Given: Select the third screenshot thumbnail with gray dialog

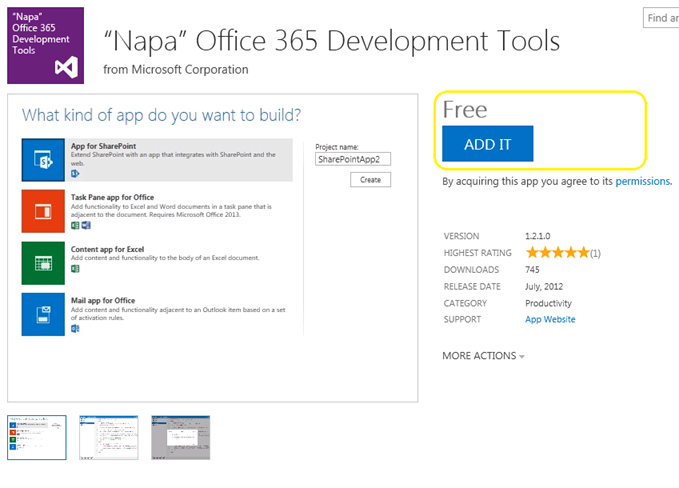Looking at the screenshot, I should click(x=181, y=437).
